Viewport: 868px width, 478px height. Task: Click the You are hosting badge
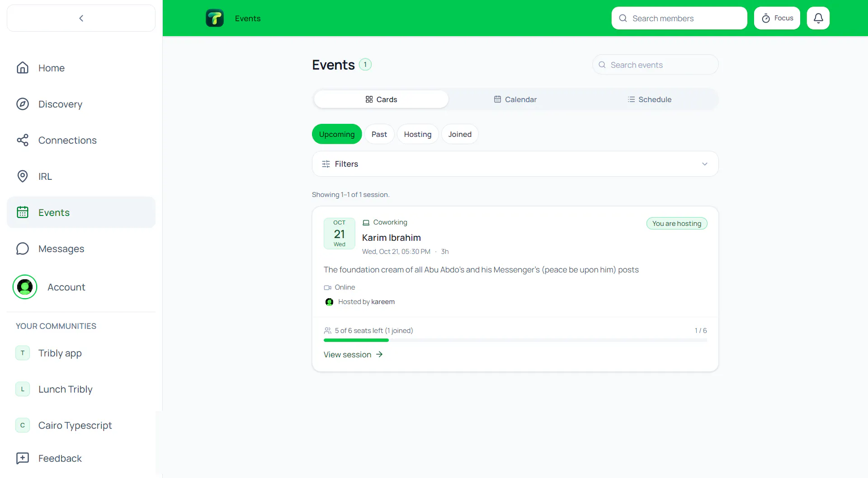(677, 224)
